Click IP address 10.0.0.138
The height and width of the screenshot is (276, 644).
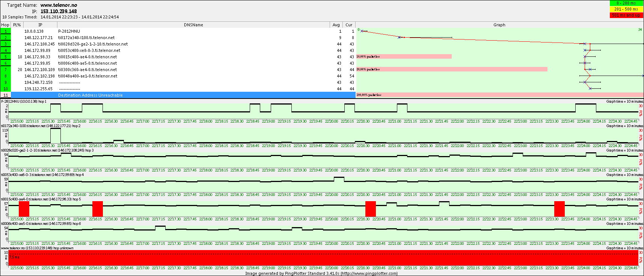pyautogui.click(x=34, y=31)
